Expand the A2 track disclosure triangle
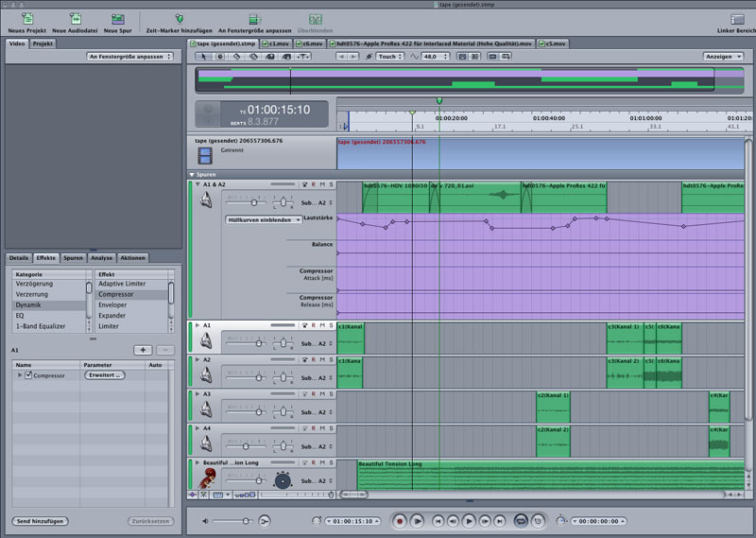756x538 pixels. pos(197,359)
